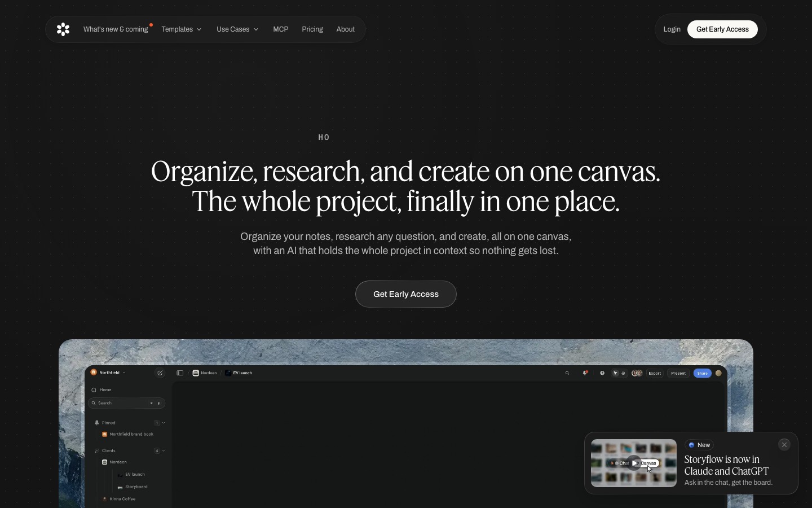Viewport: 812px width, 508px height.
Task: Play the Storyflow video thumbnail
Action: [x=634, y=463]
